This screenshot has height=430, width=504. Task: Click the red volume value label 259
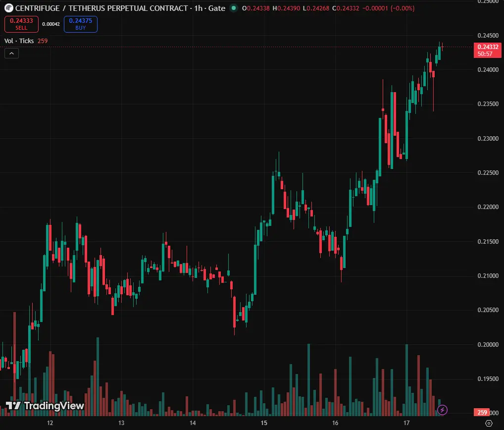coord(482,412)
